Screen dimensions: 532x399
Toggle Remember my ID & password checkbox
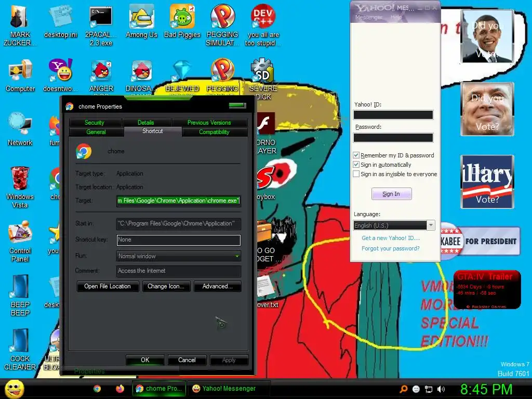[x=356, y=155]
